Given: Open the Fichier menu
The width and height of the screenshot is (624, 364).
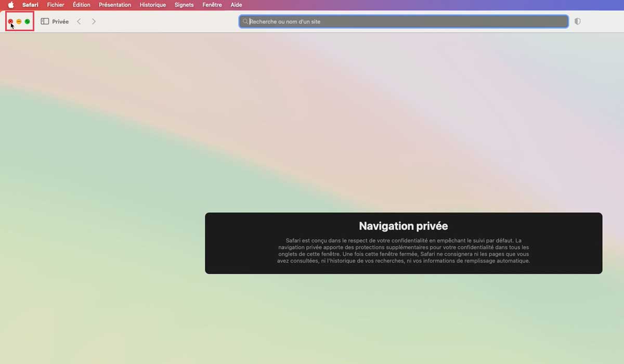Looking at the screenshot, I should [x=56, y=5].
